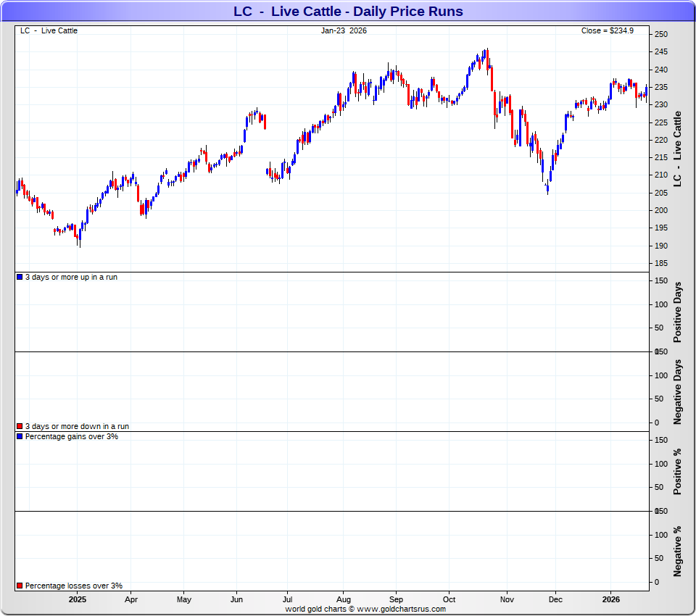Viewport: 696px width, 616px height.
Task: Click the 'Close = $234.9' value
Action: click(608, 30)
